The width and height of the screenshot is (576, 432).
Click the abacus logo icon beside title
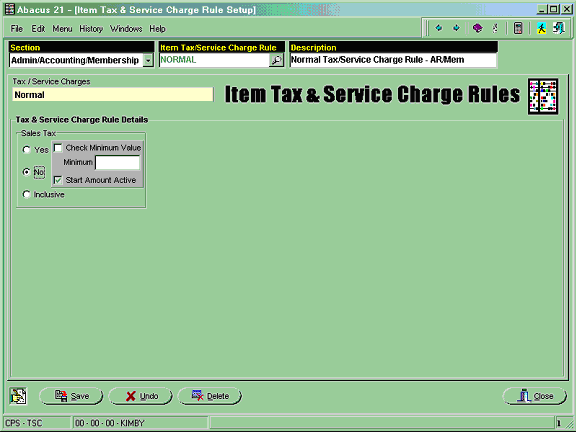pyautogui.click(x=543, y=96)
